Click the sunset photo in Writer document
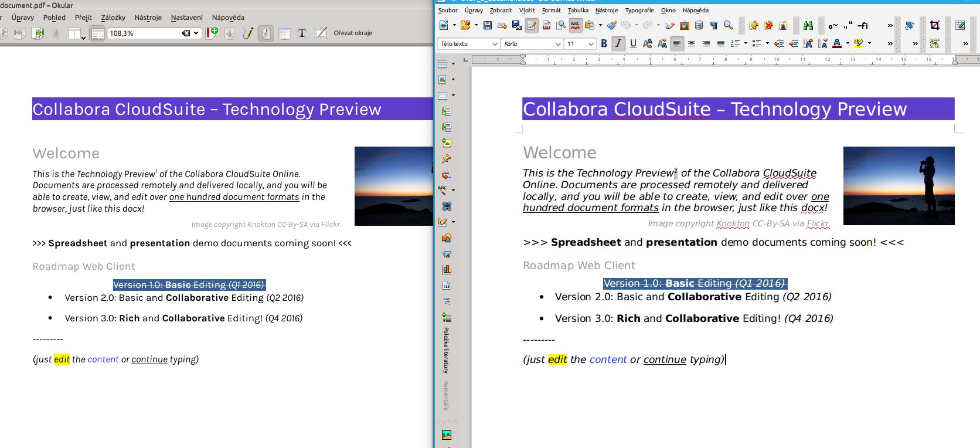 (x=899, y=186)
